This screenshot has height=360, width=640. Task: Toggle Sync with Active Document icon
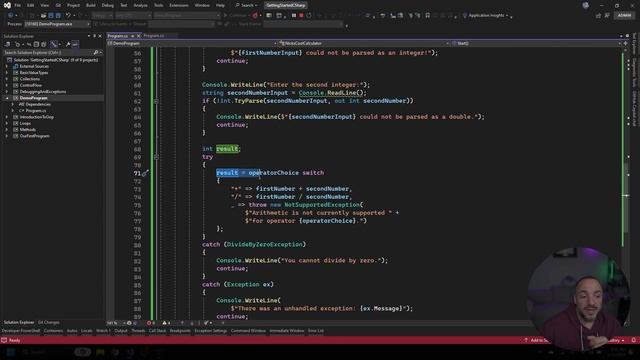[x=29, y=44]
